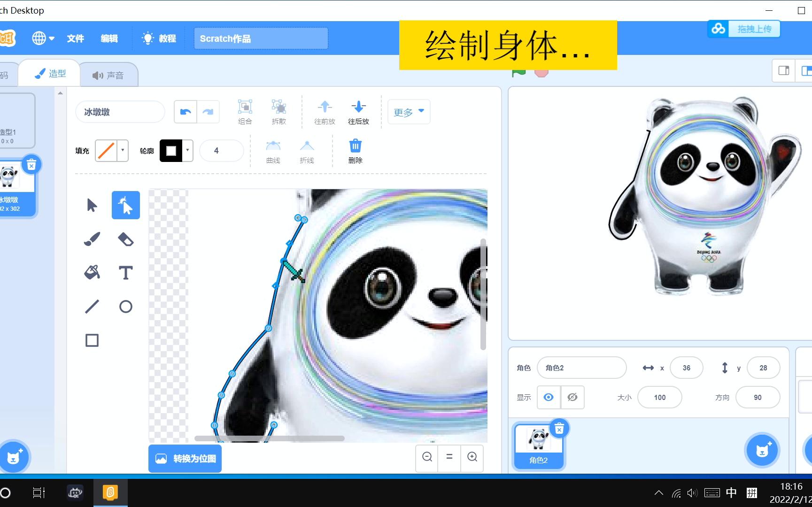Click the choose a sprite cat button
Viewport: 812px width, 507px height.
762,450
